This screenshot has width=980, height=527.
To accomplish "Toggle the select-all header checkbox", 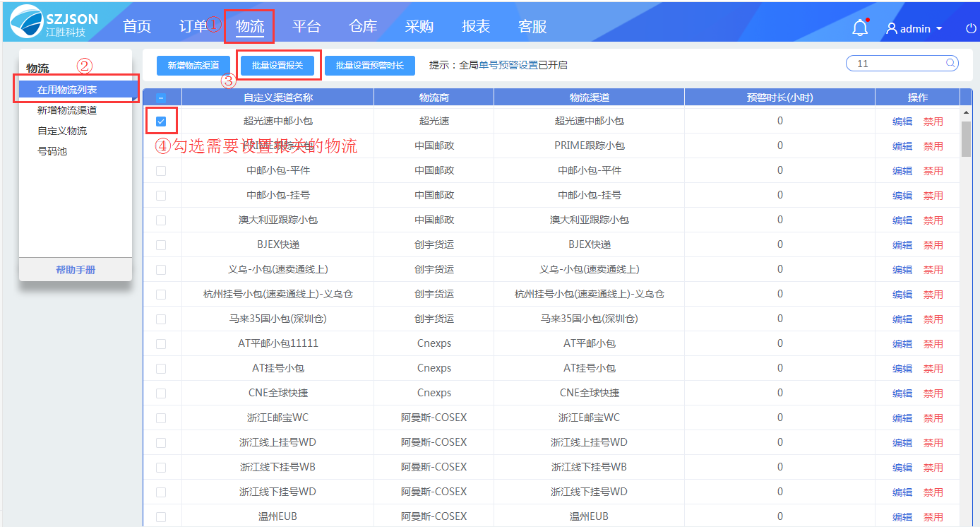I will [x=161, y=97].
